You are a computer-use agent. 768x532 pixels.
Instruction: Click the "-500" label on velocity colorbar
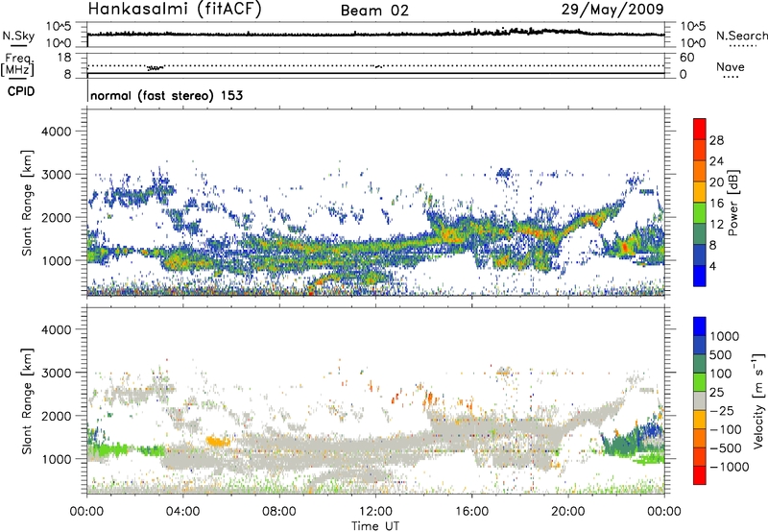(x=725, y=448)
